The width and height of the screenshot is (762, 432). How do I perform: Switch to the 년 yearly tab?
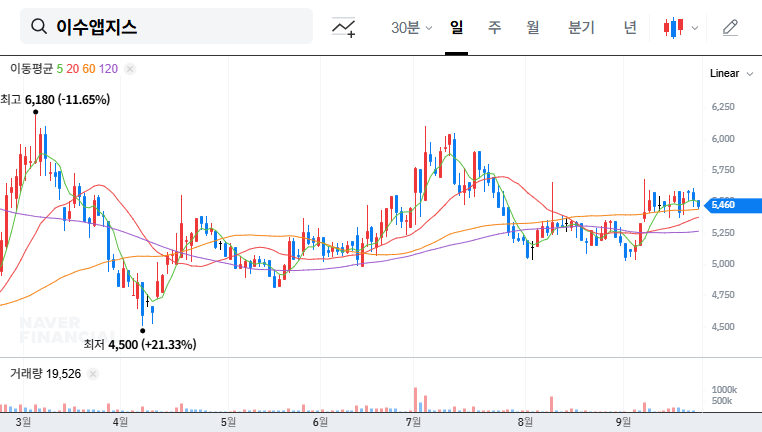point(630,28)
